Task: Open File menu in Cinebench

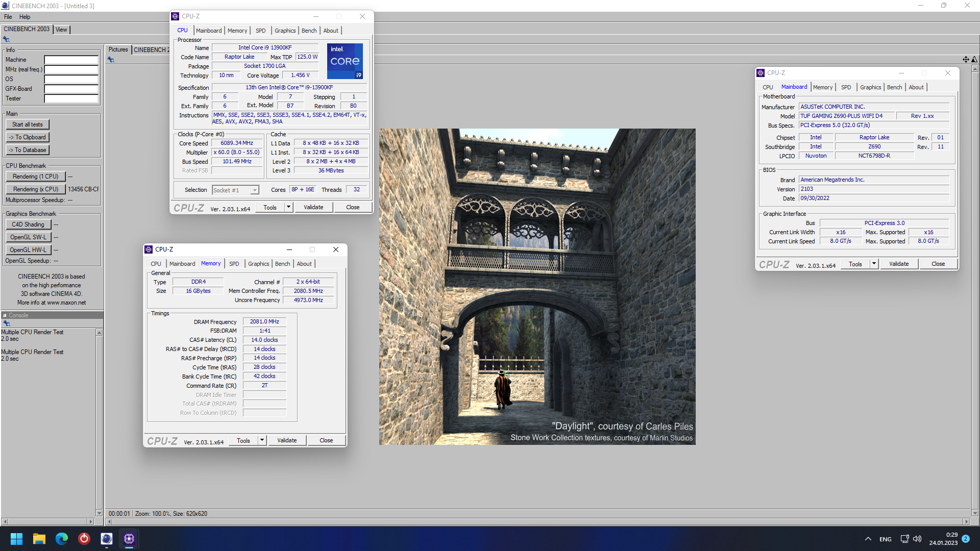Action: pyautogui.click(x=8, y=17)
